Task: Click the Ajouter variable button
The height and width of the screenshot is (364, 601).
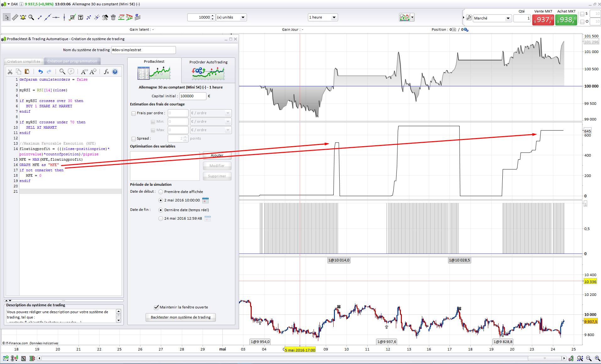Action: click(x=217, y=155)
